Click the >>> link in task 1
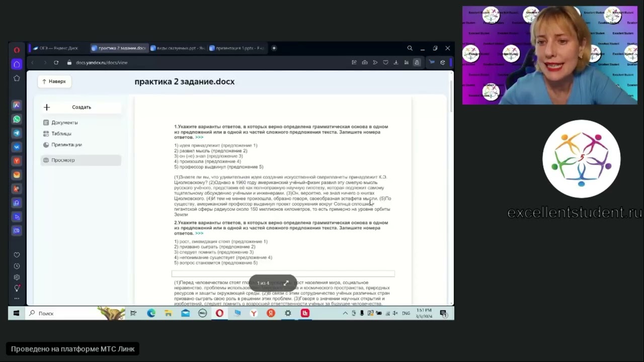This screenshot has height=362, width=644. (199, 137)
